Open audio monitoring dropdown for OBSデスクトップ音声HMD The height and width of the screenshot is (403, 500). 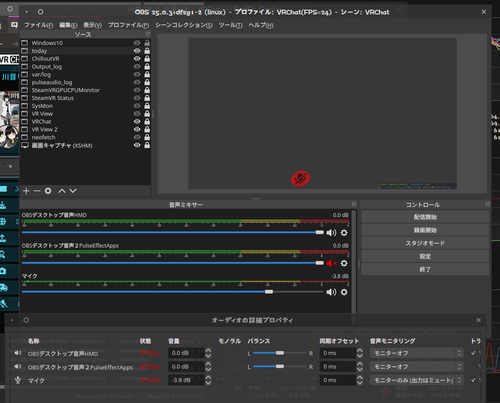pyautogui.click(x=416, y=353)
